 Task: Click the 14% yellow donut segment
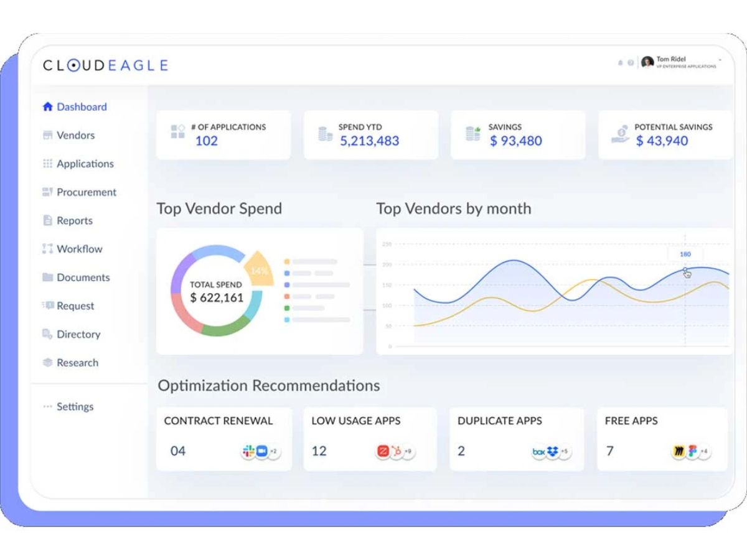tap(259, 271)
